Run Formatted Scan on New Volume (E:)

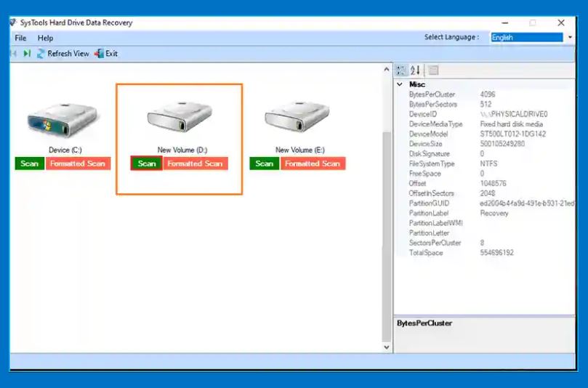pyautogui.click(x=313, y=163)
